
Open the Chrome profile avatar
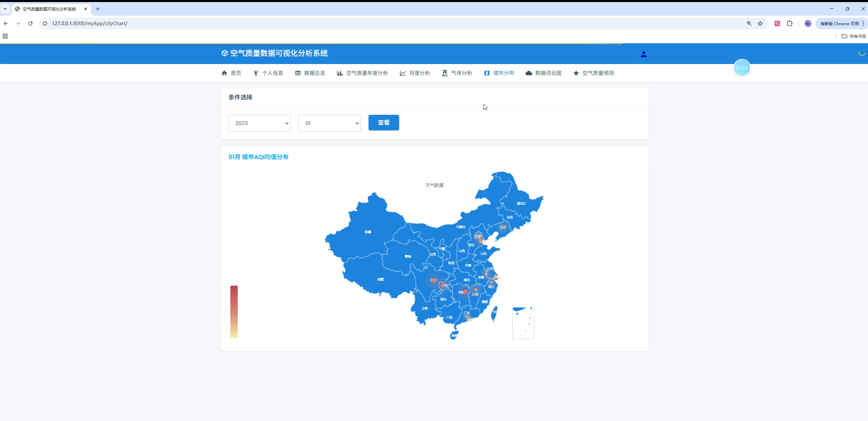808,24
